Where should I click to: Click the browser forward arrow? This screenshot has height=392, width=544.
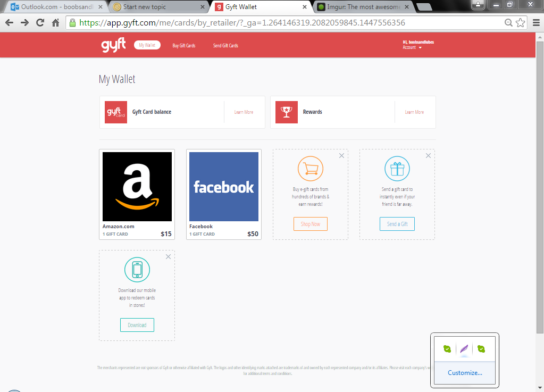(24, 23)
